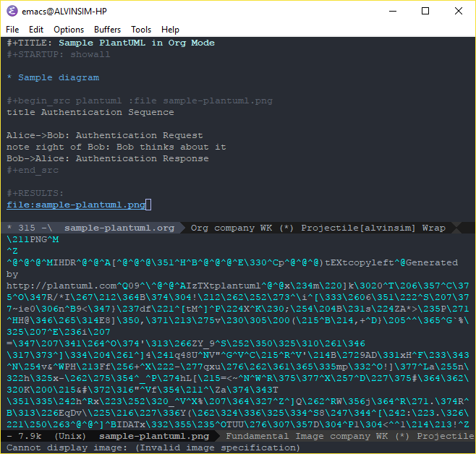Toggle the Wrap minor mode indicator

(x=434, y=228)
